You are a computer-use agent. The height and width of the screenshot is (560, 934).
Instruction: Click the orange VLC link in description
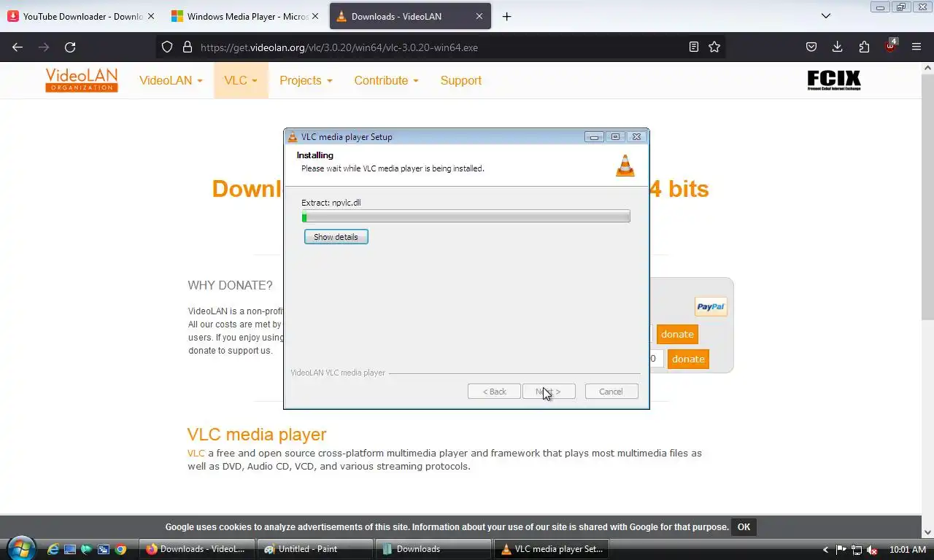point(196,453)
